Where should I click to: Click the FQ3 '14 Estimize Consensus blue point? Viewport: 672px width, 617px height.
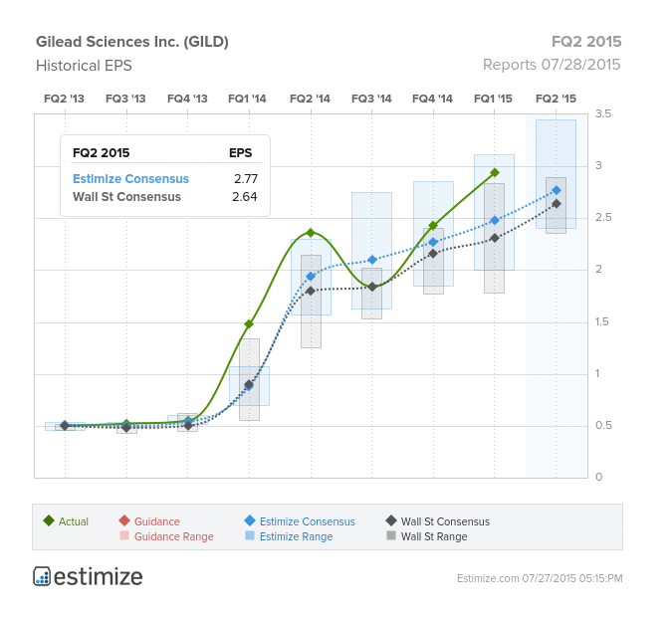pos(372,260)
